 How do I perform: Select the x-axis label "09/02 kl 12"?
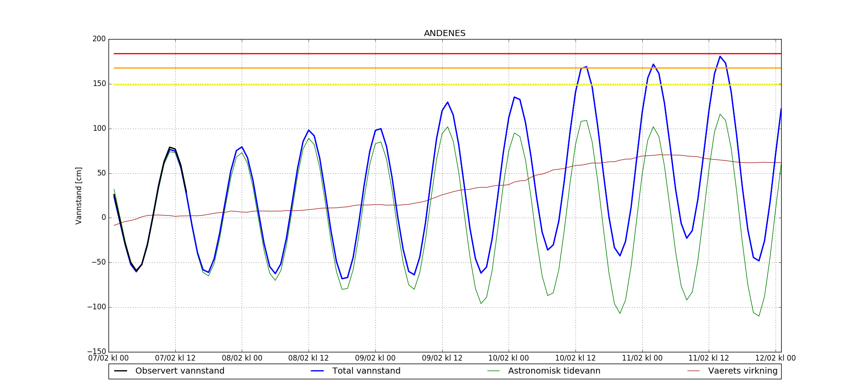pyautogui.click(x=442, y=358)
